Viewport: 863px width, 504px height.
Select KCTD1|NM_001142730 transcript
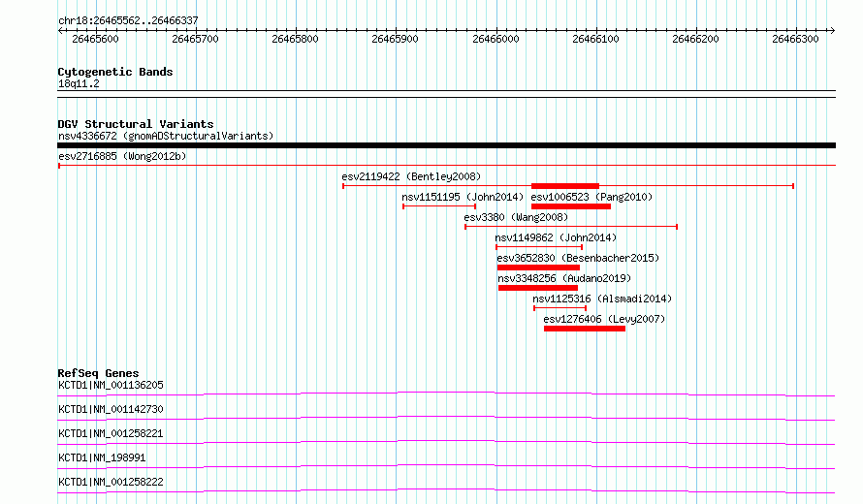tap(111, 409)
